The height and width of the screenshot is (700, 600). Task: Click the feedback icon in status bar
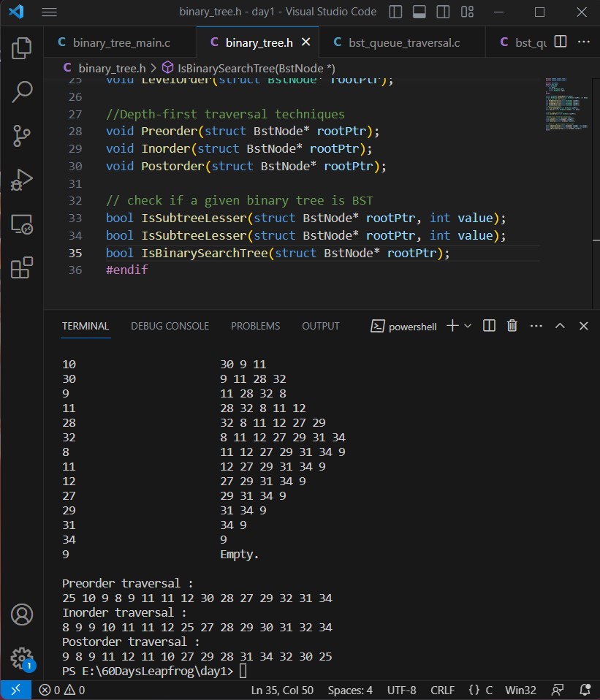tap(558, 691)
